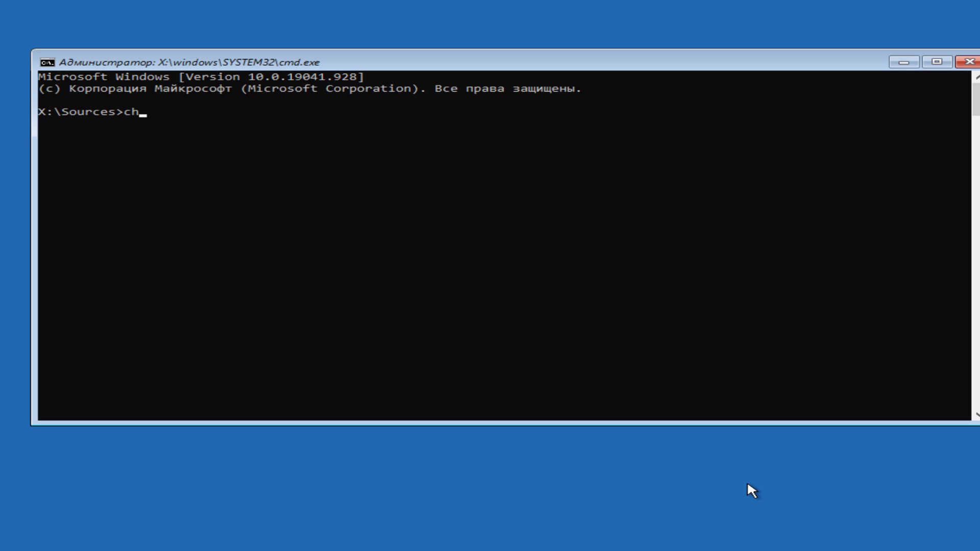Image resolution: width=980 pixels, height=551 pixels.
Task: Click the X:\Sources> prompt line
Action: 81,112
